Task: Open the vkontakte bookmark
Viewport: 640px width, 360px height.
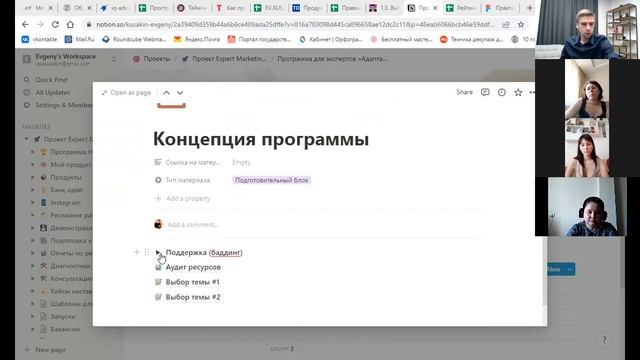Action: tap(40, 39)
